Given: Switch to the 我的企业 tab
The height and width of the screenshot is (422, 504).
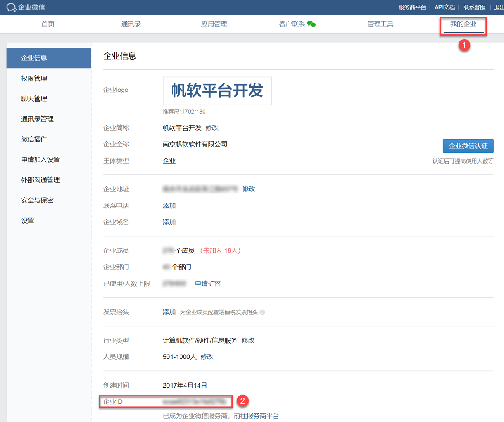Looking at the screenshot, I should pos(463,24).
